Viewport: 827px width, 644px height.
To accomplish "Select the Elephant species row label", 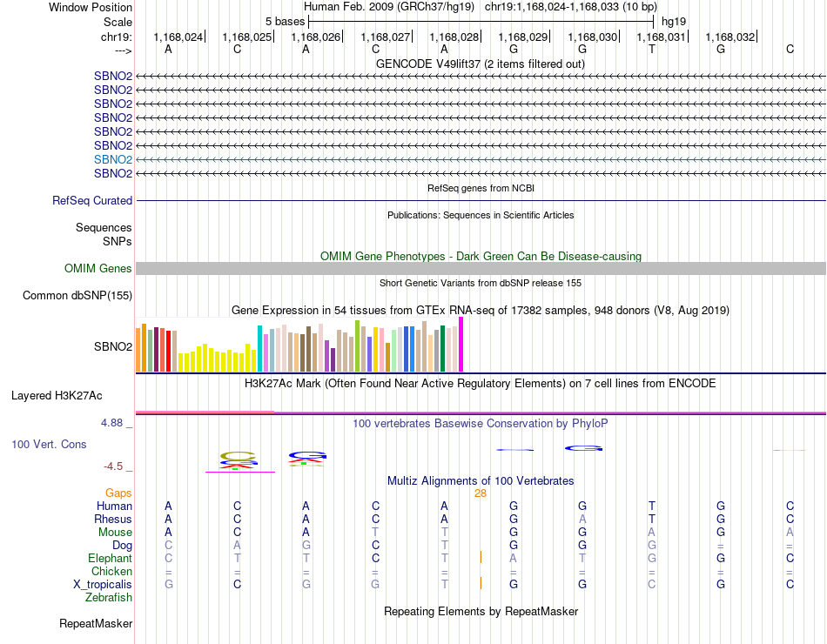I will (111, 558).
